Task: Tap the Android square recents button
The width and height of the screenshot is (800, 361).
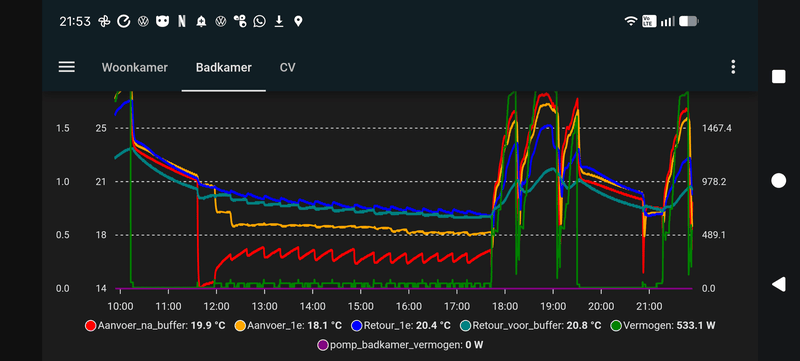Action: (779, 76)
